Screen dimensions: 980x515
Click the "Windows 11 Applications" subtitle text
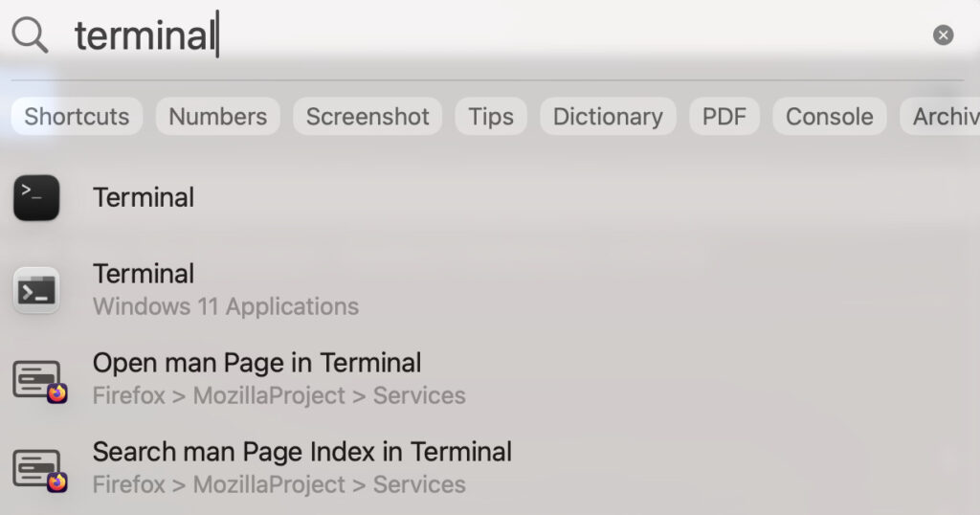point(226,307)
